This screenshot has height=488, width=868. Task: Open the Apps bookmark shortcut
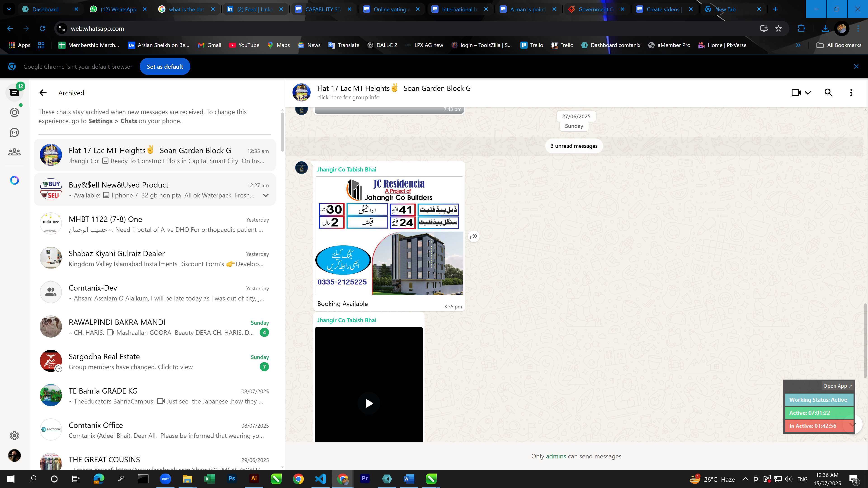19,45
